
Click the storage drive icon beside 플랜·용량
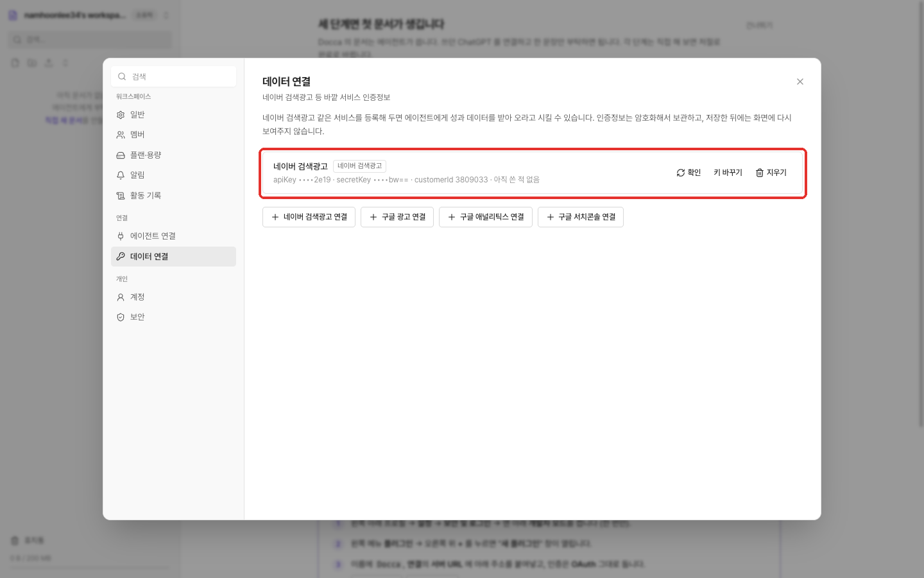click(x=121, y=155)
